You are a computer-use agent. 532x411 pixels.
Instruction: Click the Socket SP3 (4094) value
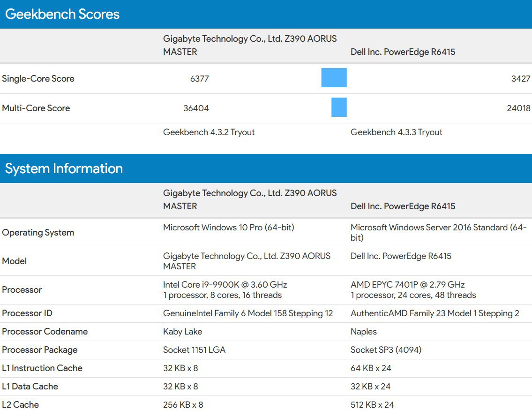pyautogui.click(x=386, y=350)
